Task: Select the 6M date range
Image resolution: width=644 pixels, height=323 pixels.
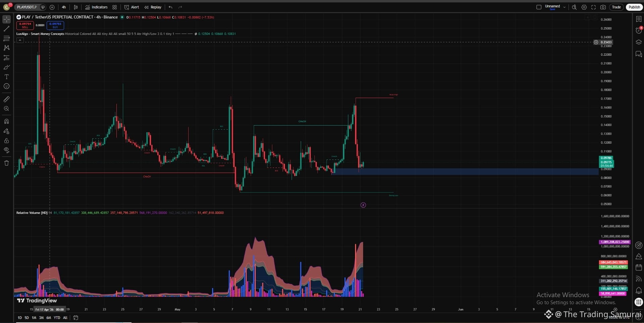Action: [49, 318]
